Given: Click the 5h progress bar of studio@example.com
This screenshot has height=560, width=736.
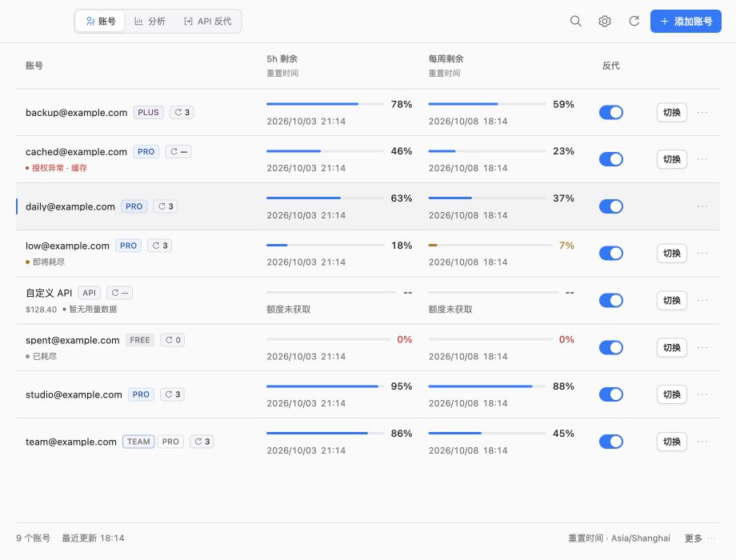Looking at the screenshot, I should [325, 386].
